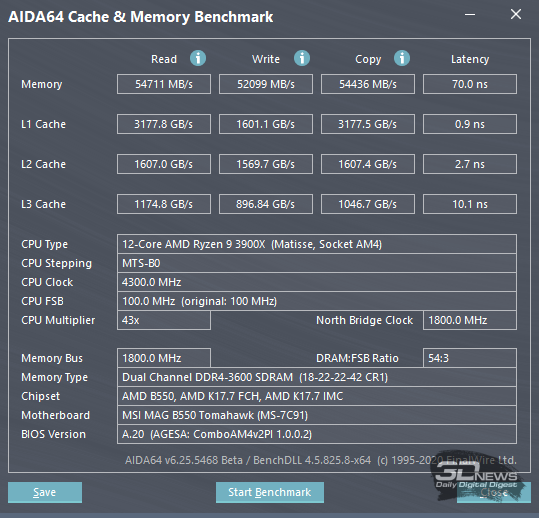Click North Bridge Clock value 1800.0 MHz
This screenshot has width=539, height=518.
point(470,320)
